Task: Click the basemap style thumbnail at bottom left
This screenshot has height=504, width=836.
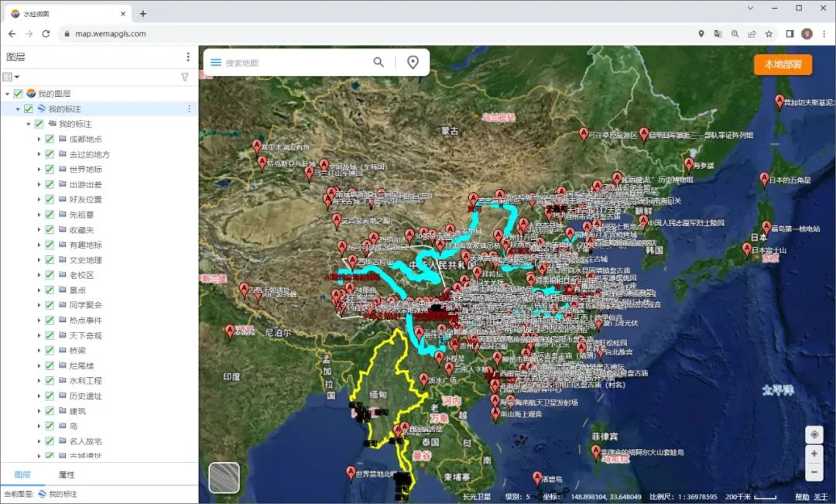Action: point(224,478)
